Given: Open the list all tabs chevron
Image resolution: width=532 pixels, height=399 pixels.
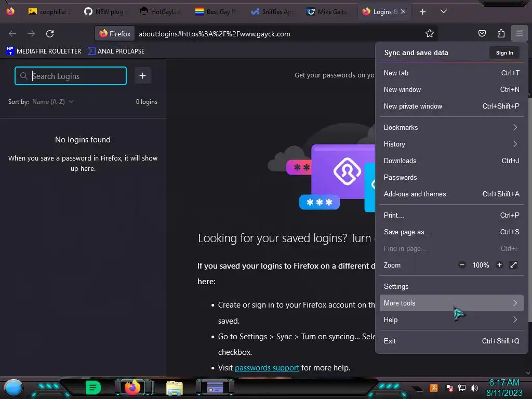Looking at the screenshot, I should 444,11.
